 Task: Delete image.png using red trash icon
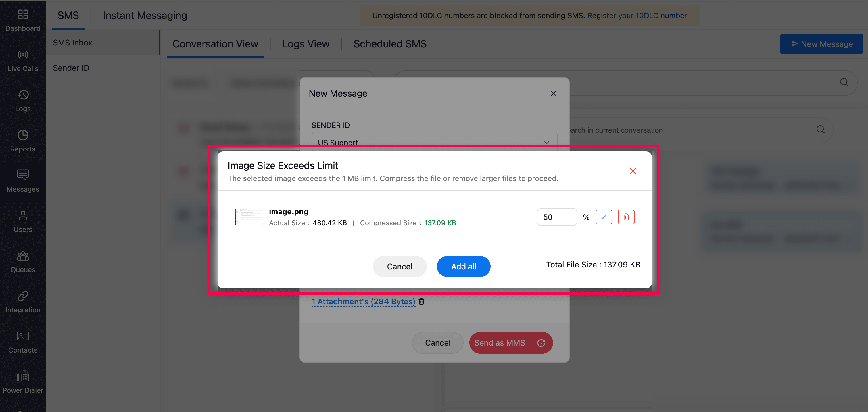pos(626,217)
